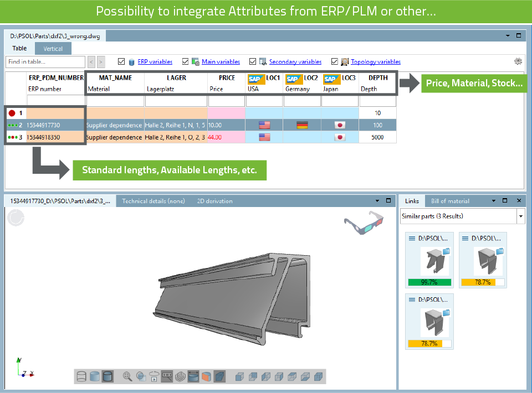Click the orange section cut icon

point(206,377)
